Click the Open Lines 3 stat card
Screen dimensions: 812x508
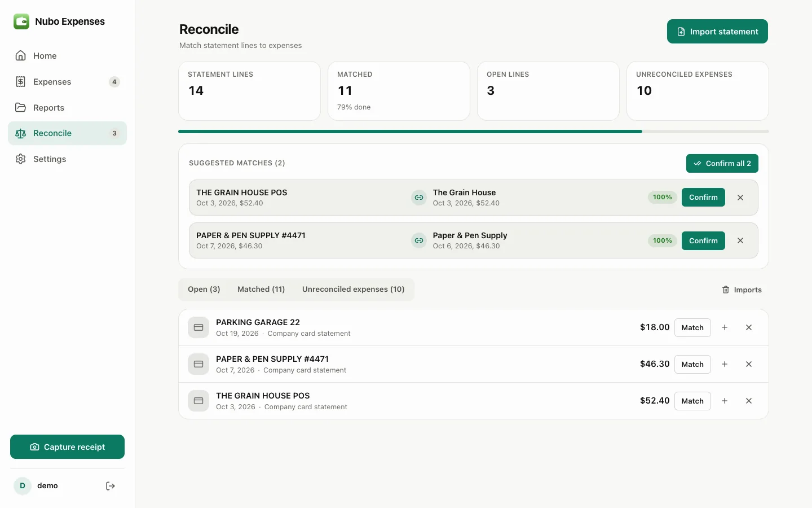(x=548, y=91)
